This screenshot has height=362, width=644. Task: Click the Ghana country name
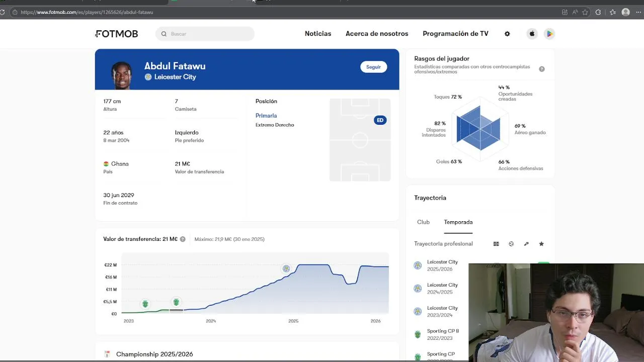[x=120, y=164]
